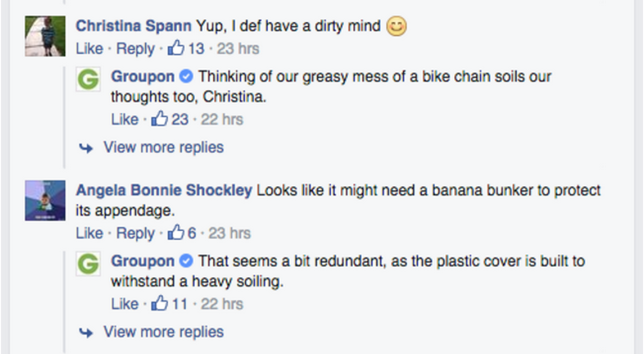Like Christina Spann's dirty mind comment
The image size is (644, 354).
[x=89, y=48]
